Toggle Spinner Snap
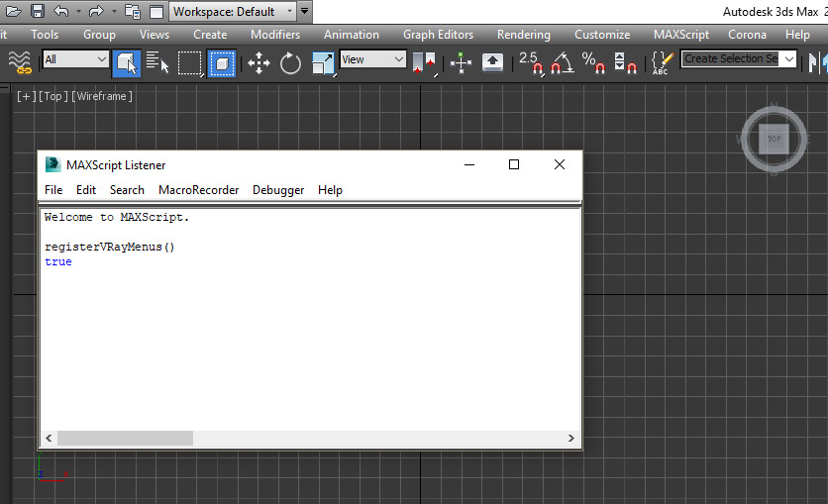The width and height of the screenshot is (828, 504). coord(625,62)
